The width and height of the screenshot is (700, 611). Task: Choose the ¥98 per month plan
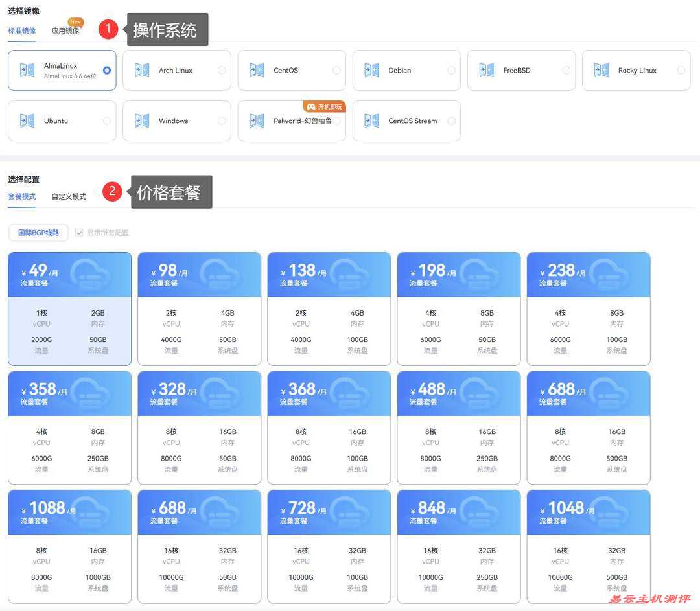[x=199, y=309]
